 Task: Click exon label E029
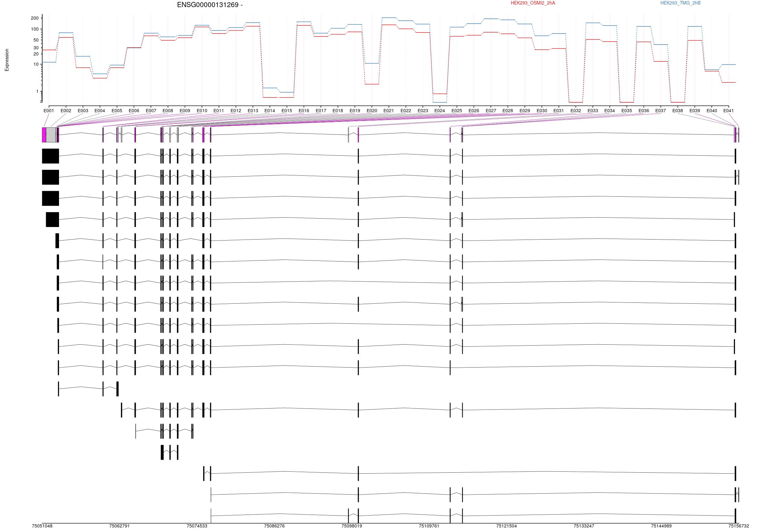click(x=525, y=111)
